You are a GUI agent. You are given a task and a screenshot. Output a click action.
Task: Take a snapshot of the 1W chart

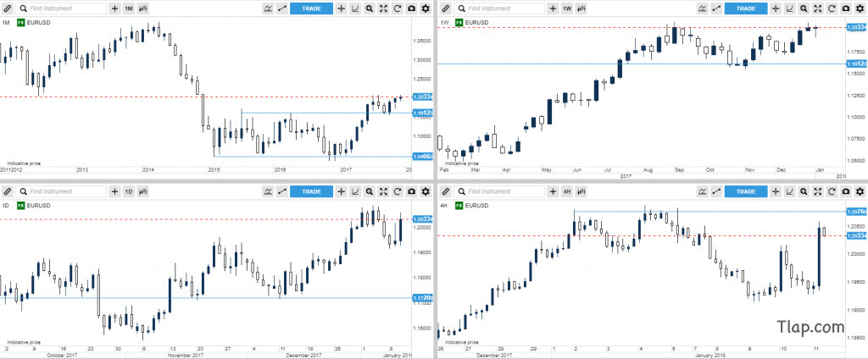tap(846, 8)
